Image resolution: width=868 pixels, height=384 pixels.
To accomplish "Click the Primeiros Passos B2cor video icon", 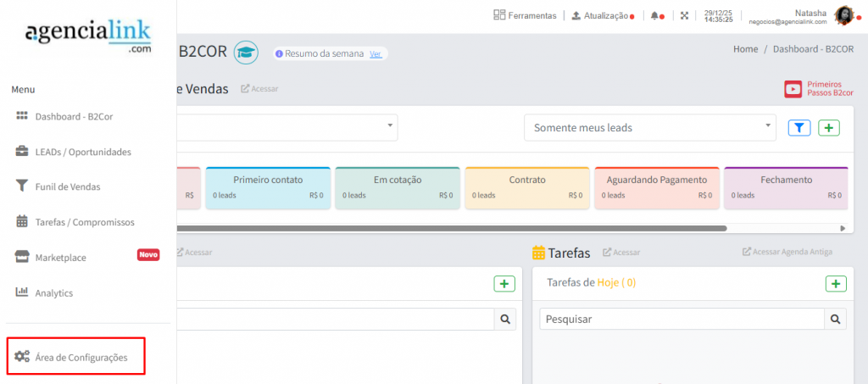I will tap(793, 89).
